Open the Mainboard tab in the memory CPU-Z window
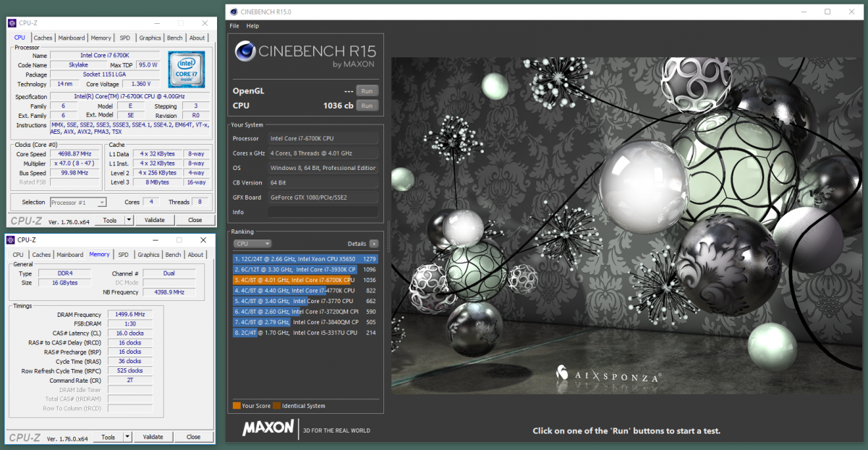868x450 pixels. (x=70, y=255)
